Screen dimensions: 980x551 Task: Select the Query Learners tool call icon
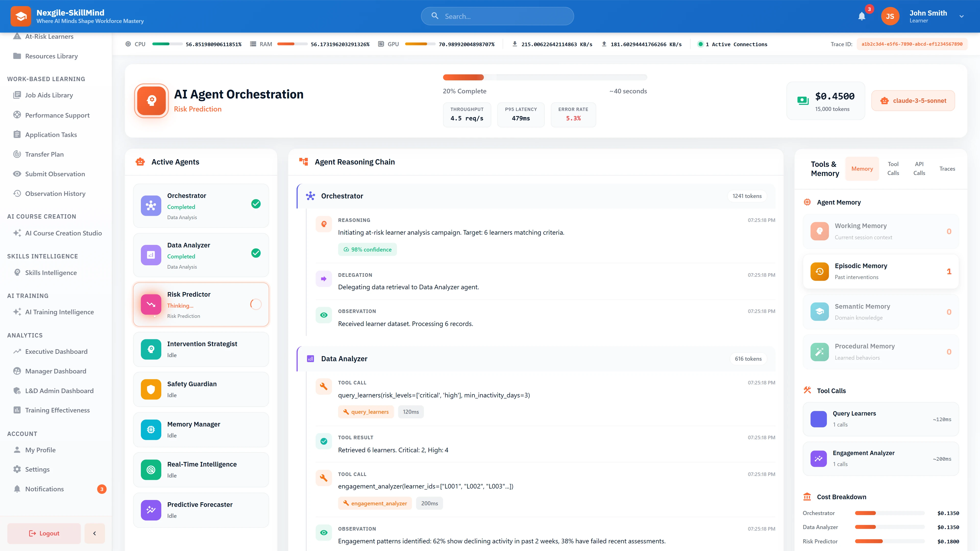click(x=819, y=419)
